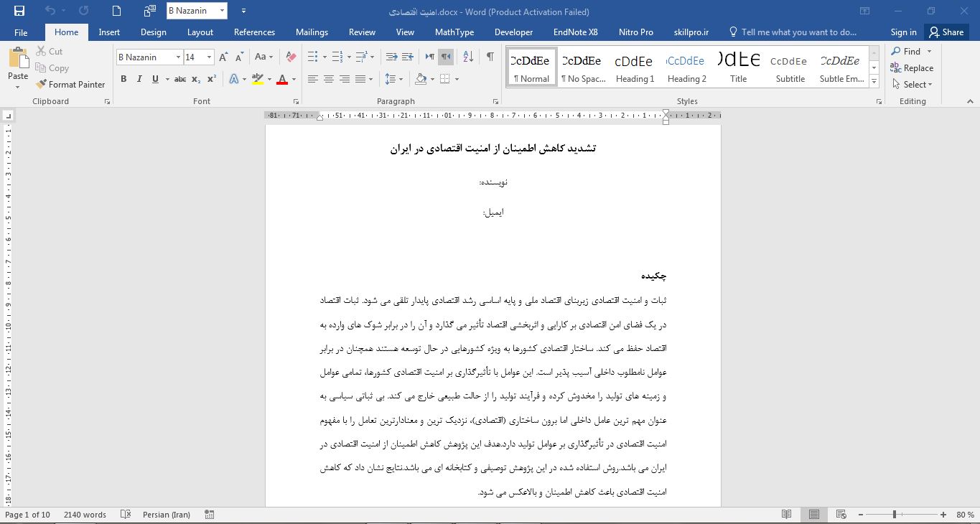
Task: Open the font name dropdown in ribbon
Action: [x=178, y=57]
